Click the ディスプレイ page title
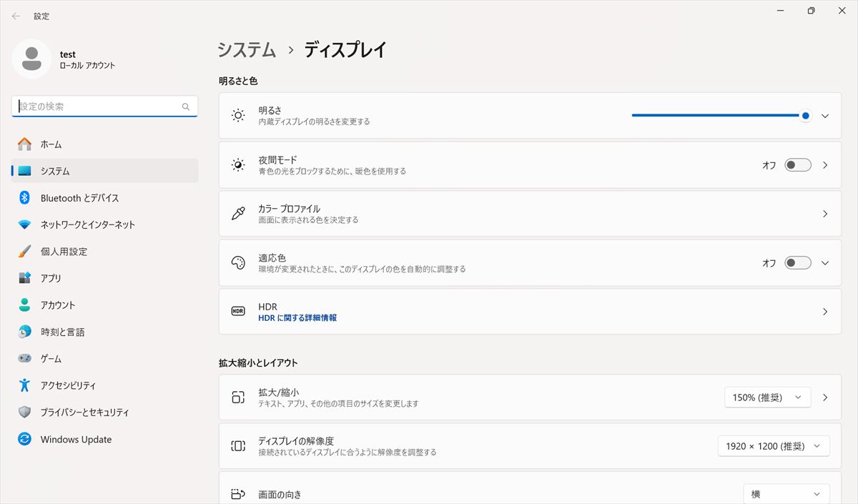The height and width of the screenshot is (504, 858). click(346, 49)
